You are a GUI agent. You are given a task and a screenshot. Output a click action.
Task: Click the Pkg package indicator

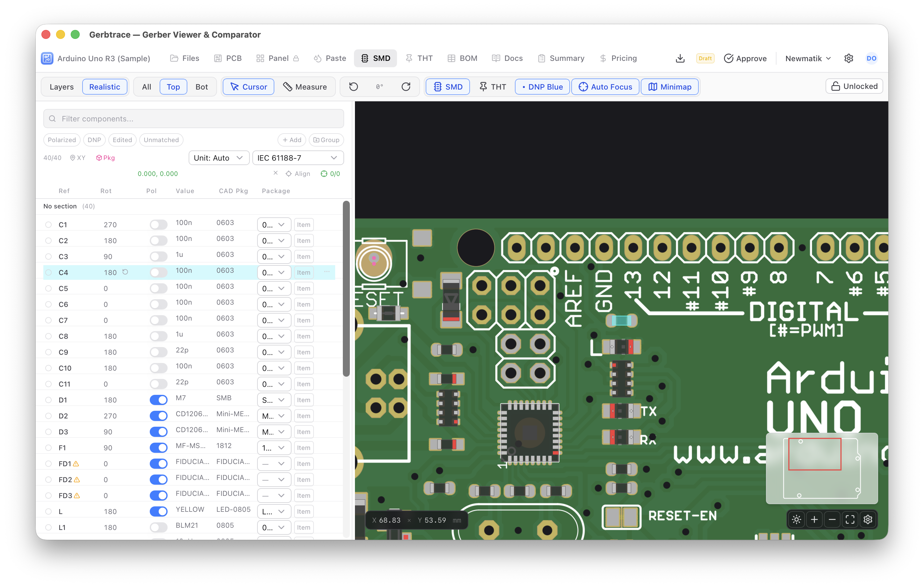click(105, 158)
